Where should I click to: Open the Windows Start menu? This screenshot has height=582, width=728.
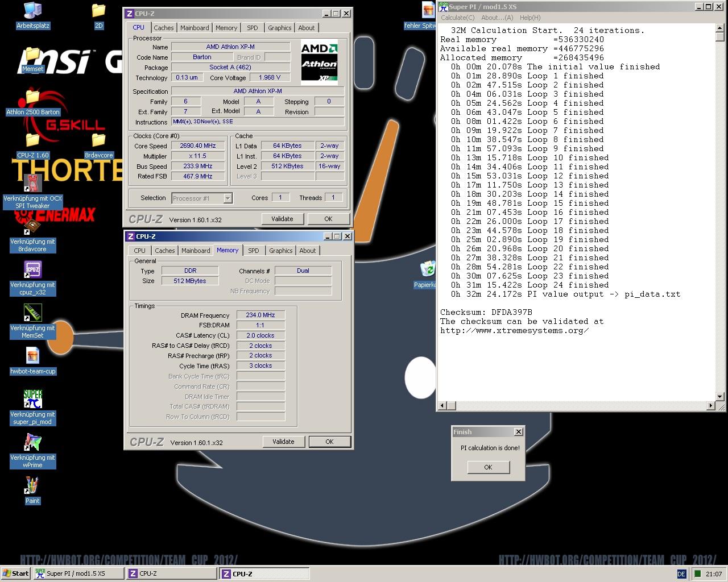tap(16, 573)
